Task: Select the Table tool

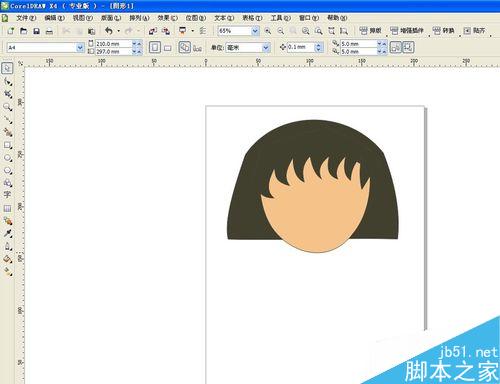Action: (7, 208)
